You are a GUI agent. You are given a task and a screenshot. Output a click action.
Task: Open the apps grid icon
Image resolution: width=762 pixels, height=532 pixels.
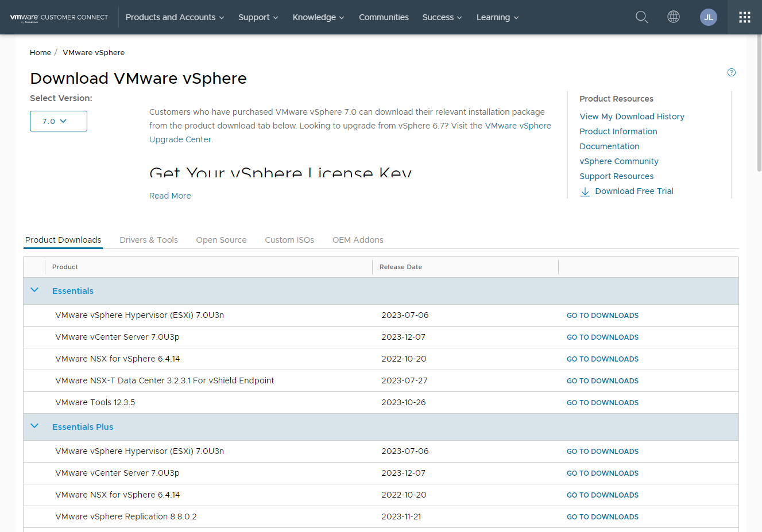(x=745, y=17)
